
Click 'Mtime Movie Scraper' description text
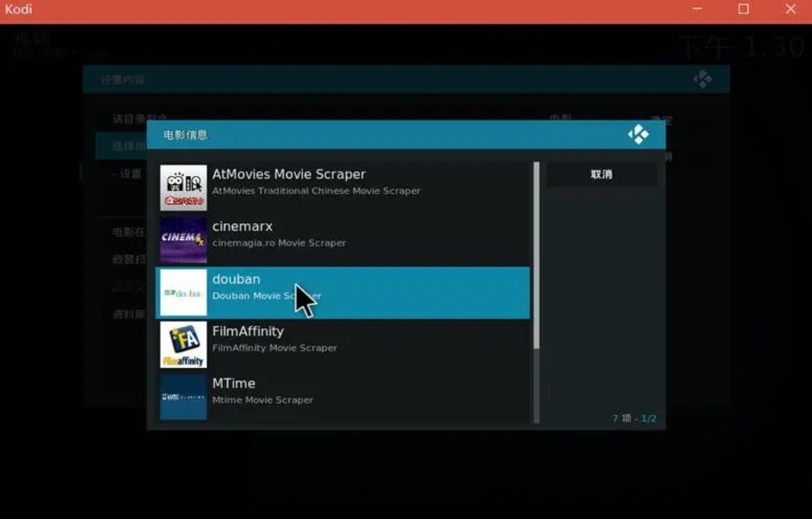262,400
